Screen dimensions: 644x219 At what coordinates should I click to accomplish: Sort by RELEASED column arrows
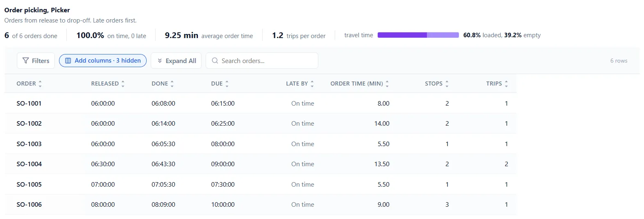123,84
